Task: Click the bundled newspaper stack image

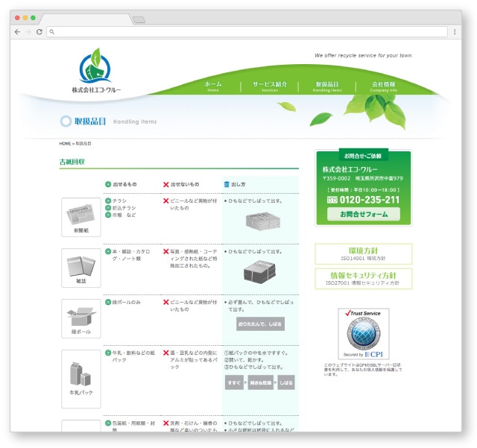Action: [x=263, y=221]
